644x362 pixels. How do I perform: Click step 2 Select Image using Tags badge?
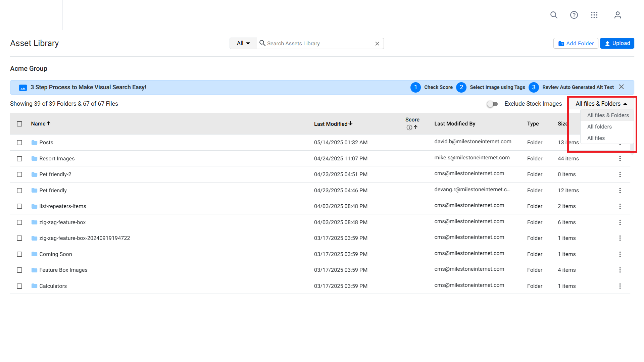pos(461,87)
